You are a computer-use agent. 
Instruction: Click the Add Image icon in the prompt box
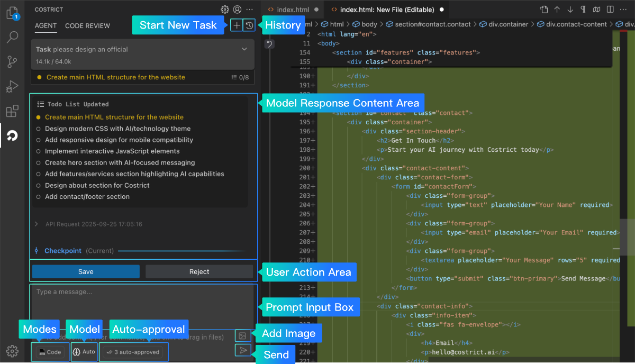click(x=242, y=335)
